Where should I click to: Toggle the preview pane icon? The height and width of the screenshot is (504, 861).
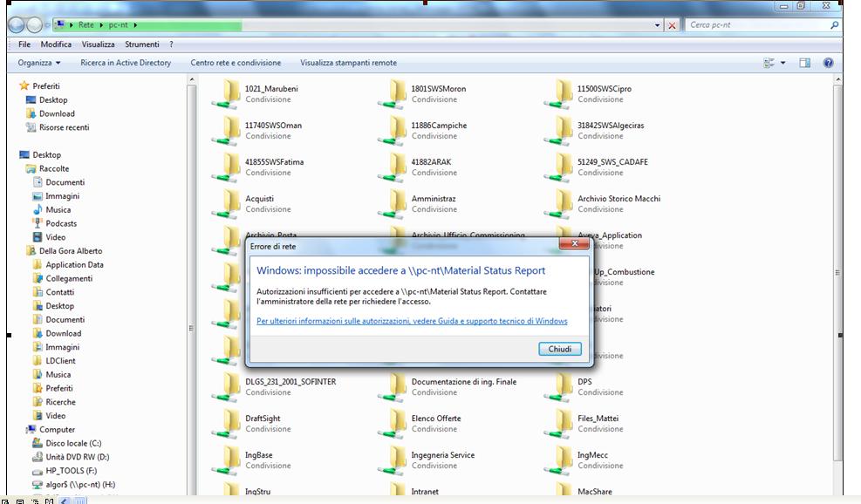coord(804,63)
